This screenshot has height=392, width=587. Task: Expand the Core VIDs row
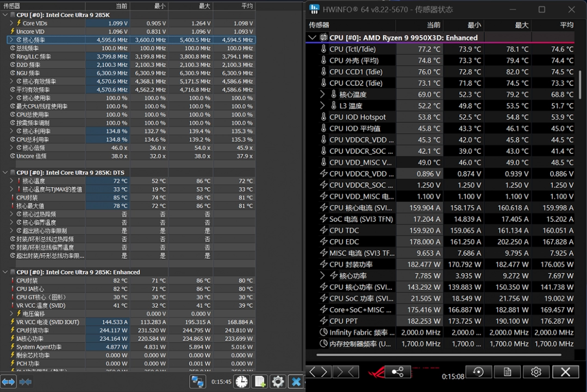11,23
